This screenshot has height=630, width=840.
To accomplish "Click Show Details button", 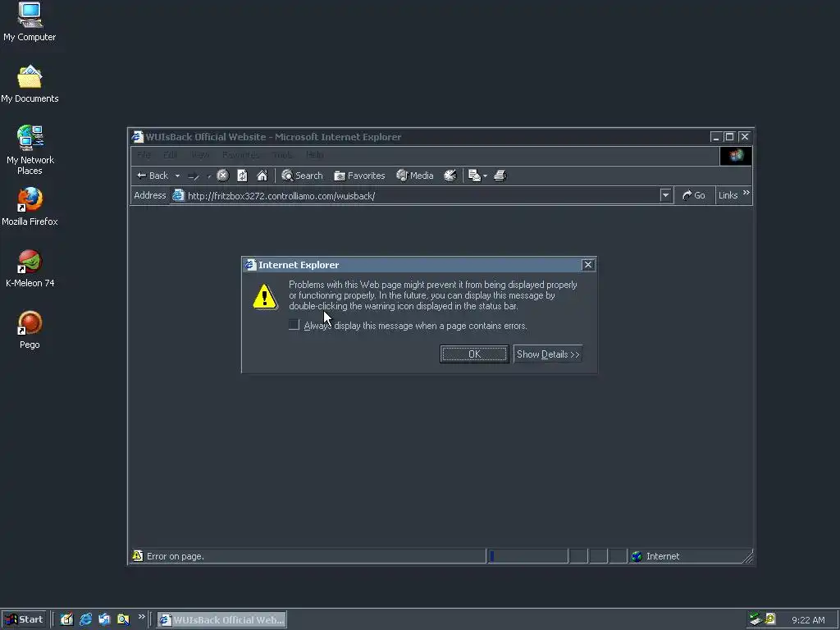I will point(547,354).
